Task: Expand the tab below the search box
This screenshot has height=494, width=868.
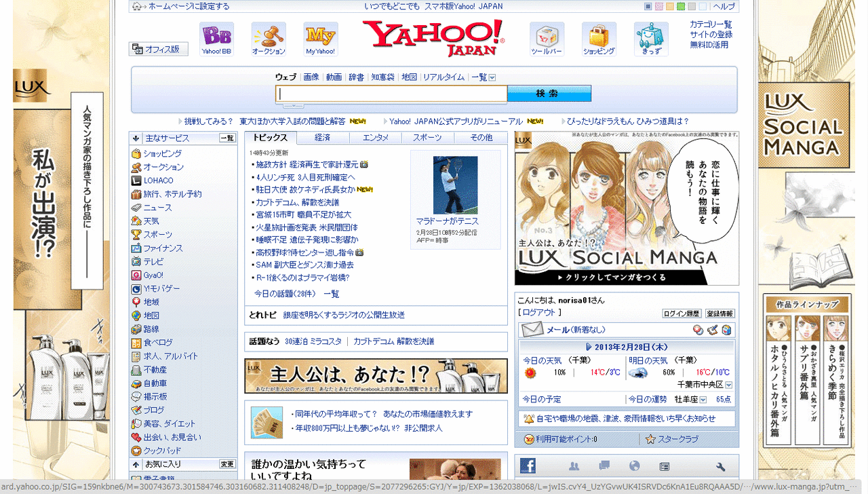Action: coord(293,105)
